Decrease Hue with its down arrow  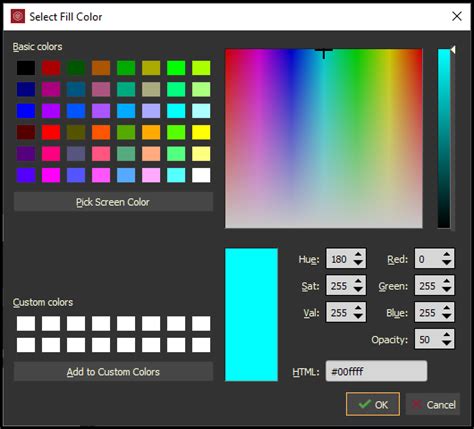click(358, 263)
